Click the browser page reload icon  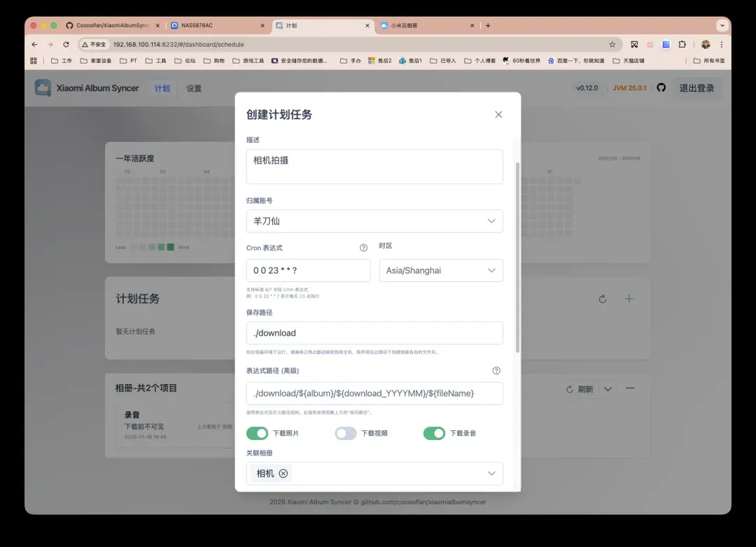coord(66,44)
